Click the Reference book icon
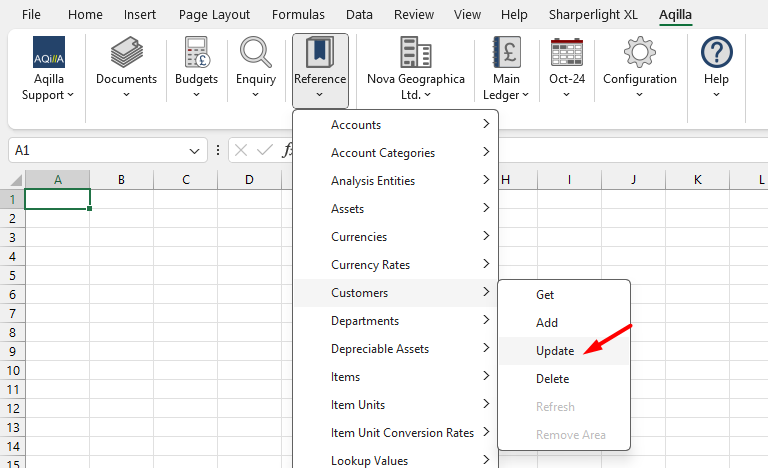The image size is (768, 468). [x=320, y=53]
